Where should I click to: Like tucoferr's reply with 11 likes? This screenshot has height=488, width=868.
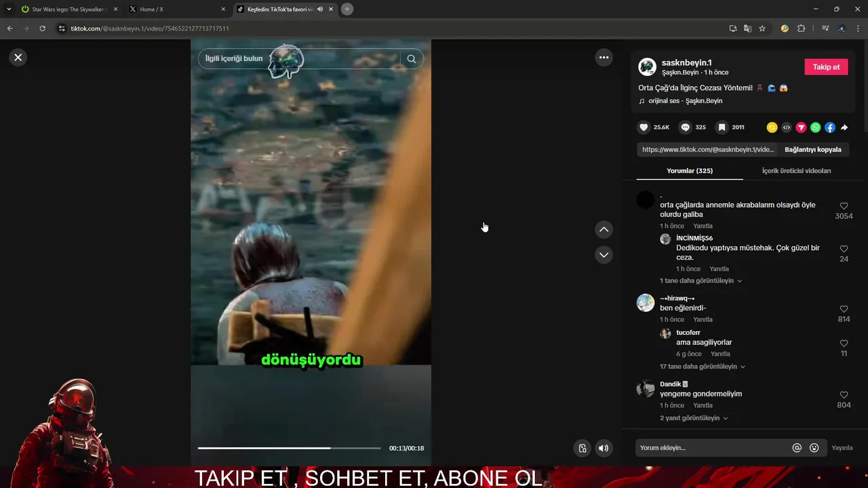[844, 344]
